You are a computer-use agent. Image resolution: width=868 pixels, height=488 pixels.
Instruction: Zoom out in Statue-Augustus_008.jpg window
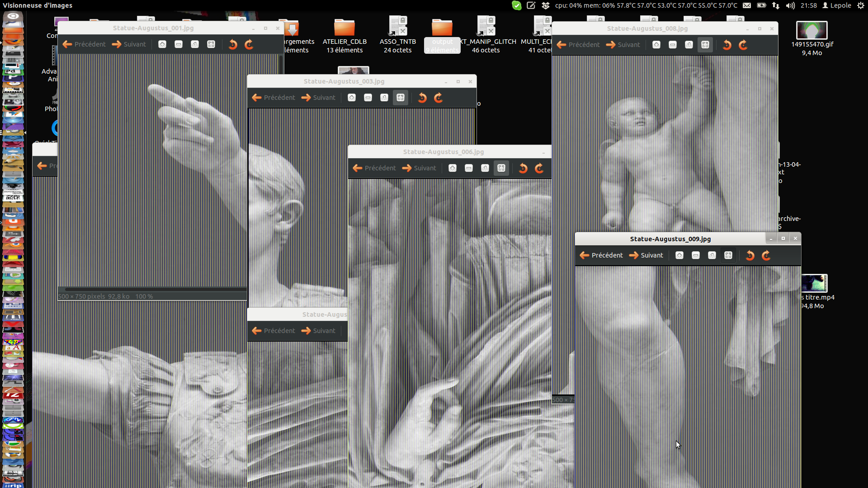click(673, 45)
